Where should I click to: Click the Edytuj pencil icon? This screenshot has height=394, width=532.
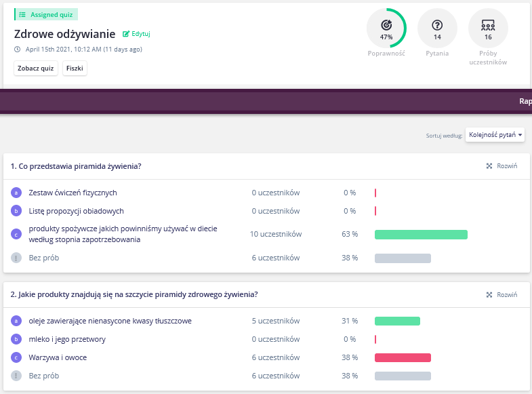126,34
